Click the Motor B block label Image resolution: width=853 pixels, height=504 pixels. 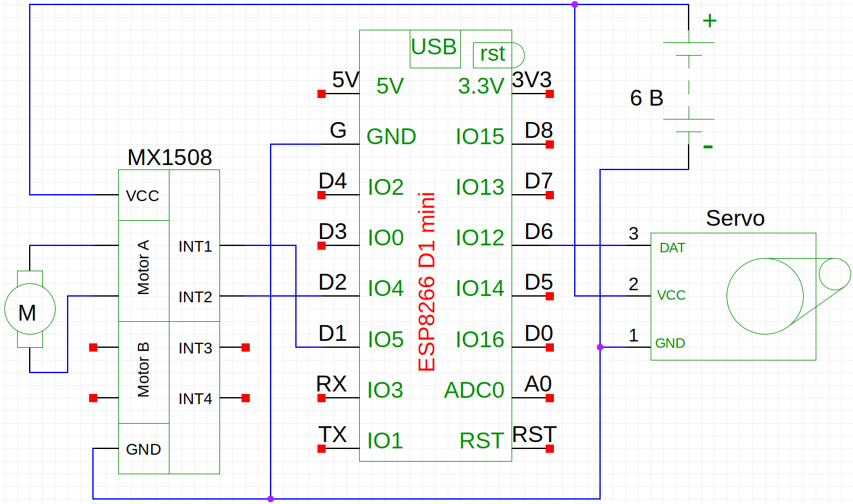coord(144,369)
